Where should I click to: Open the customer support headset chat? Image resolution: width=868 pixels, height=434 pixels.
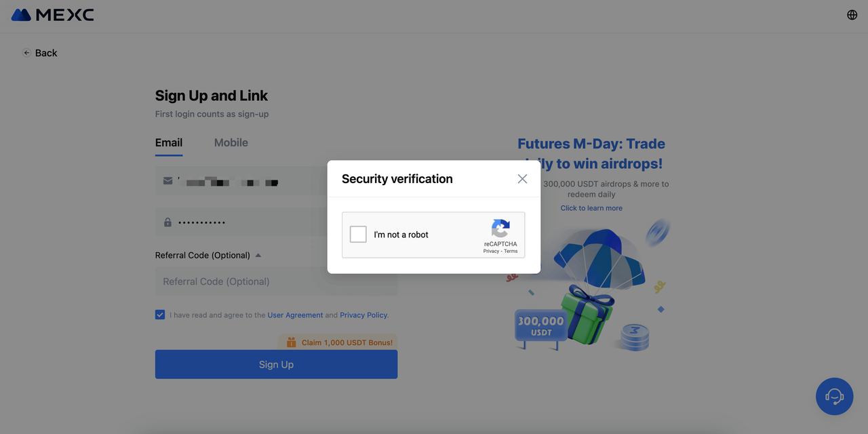tap(834, 396)
